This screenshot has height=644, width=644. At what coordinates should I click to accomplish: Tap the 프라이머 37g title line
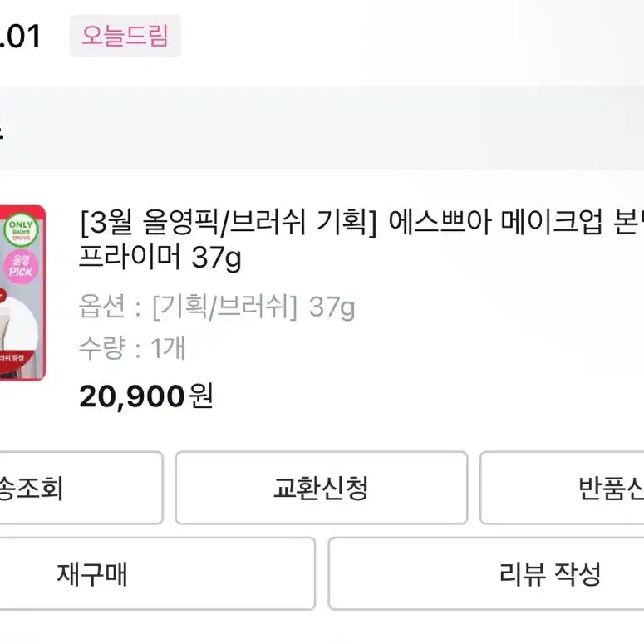point(160,258)
